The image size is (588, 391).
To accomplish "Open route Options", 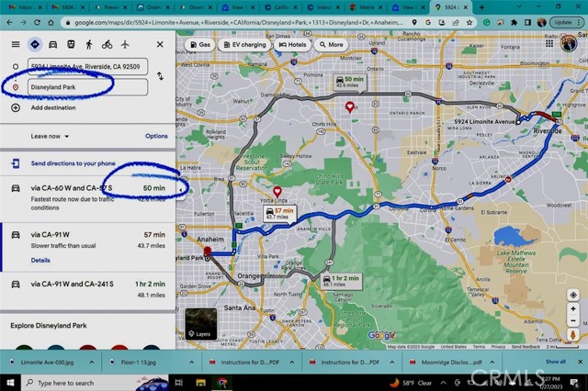I will 156,136.
